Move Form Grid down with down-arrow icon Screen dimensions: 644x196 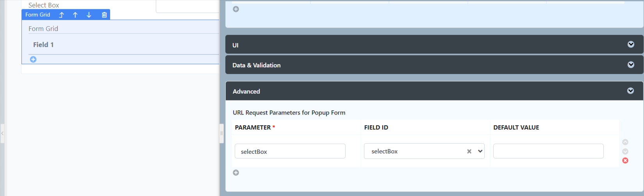pyautogui.click(x=89, y=15)
